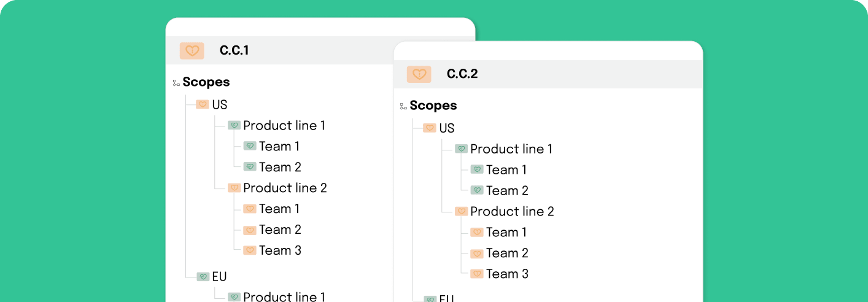The width and height of the screenshot is (868, 302).
Task: Click C.C.1 Team 1 icon under Product line 2
Action: click(250, 209)
